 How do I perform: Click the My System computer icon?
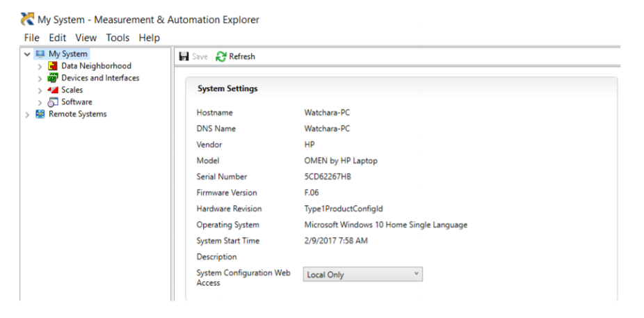pos(40,54)
